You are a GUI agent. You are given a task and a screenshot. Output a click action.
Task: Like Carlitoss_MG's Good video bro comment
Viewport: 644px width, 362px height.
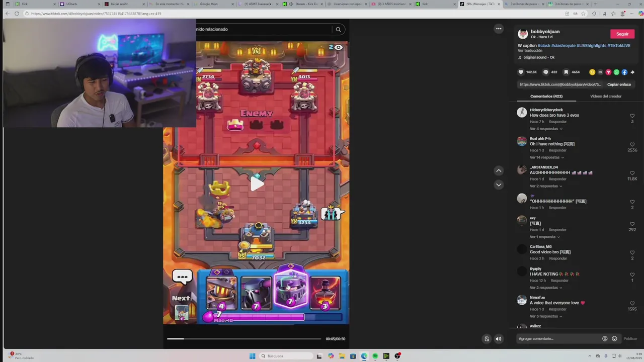(632, 252)
